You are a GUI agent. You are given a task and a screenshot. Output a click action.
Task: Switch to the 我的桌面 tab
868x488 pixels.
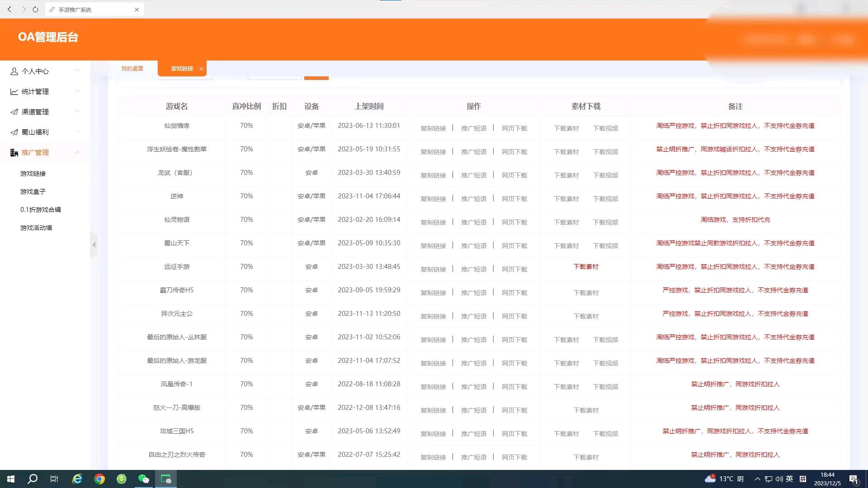coord(132,69)
